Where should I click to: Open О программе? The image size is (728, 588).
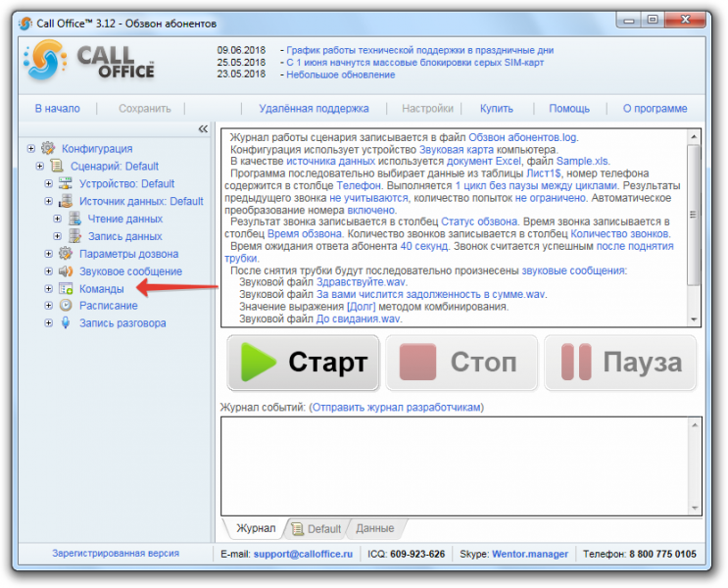pyautogui.click(x=655, y=109)
